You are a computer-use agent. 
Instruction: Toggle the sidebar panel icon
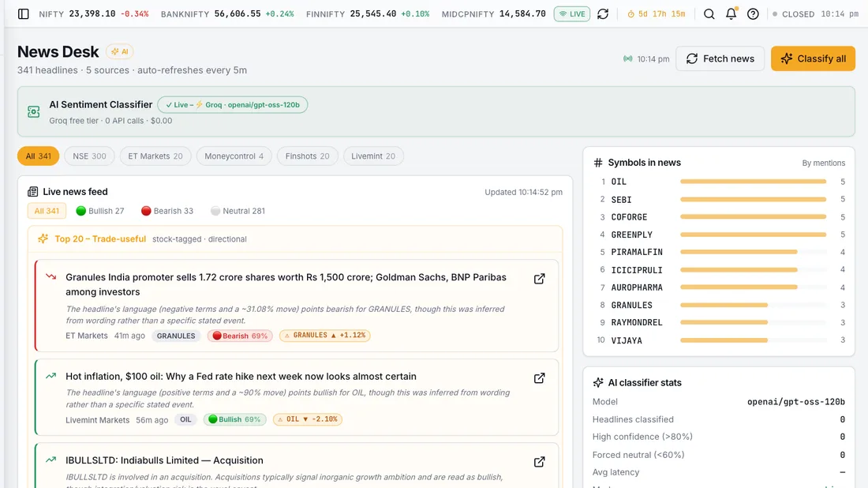[x=23, y=14]
